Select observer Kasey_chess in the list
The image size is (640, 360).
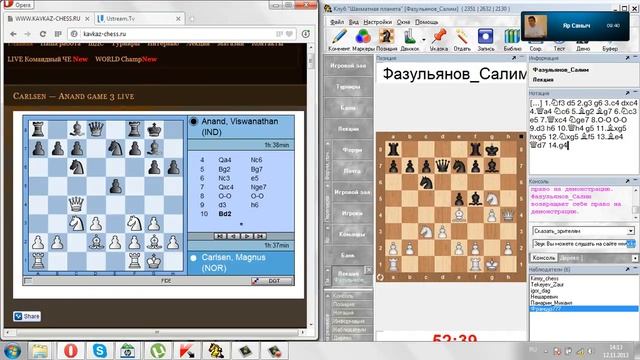(544, 278)
